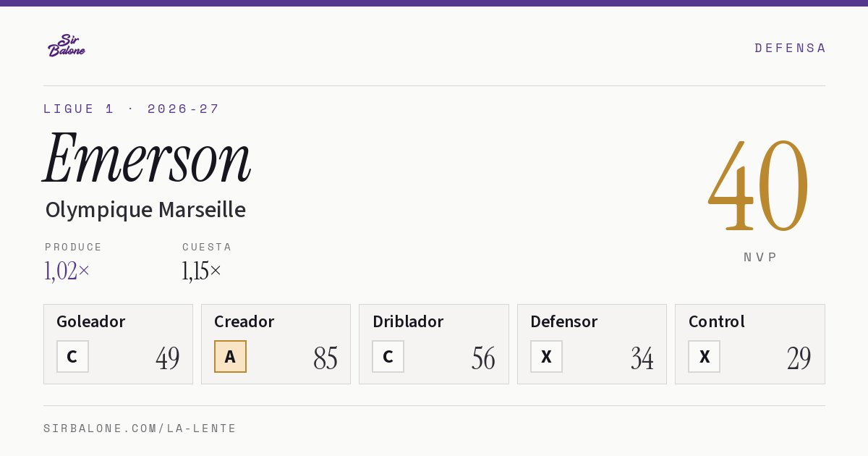Click the Emerson player name

pyautogui.click(x=147, y=158)
